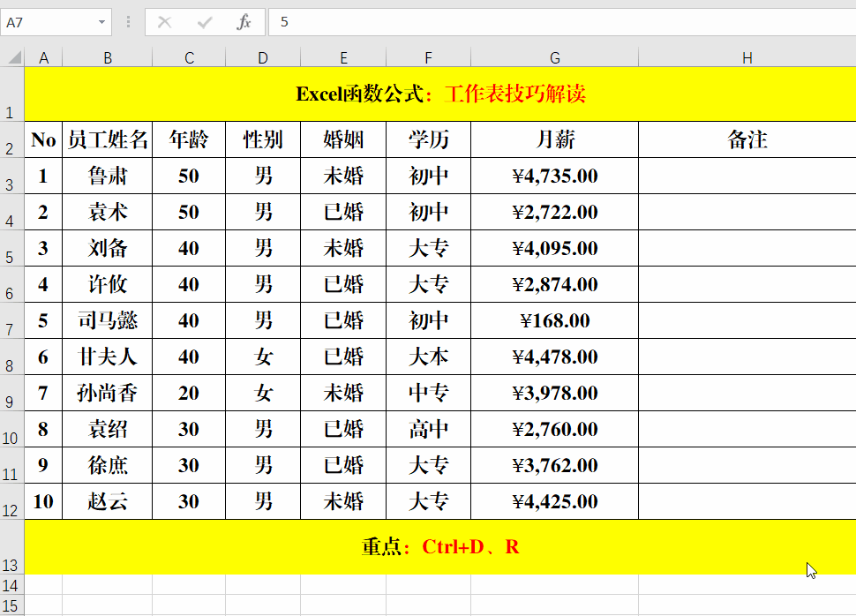Click the '年龄' header cell
Screen dimensions: 856x616
coord(189,139)
